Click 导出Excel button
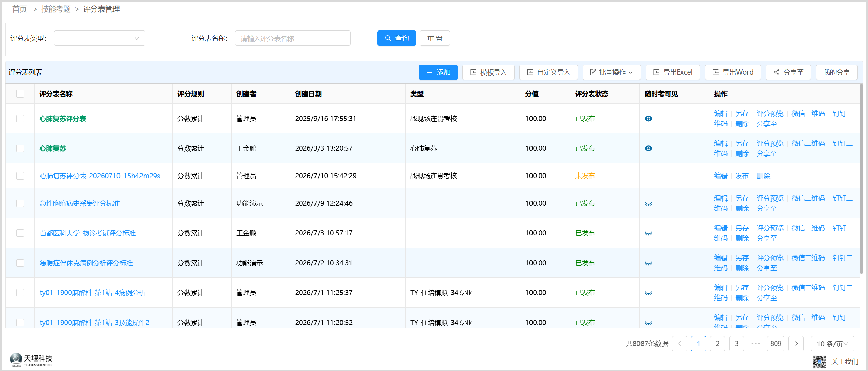 coord(672,72)
